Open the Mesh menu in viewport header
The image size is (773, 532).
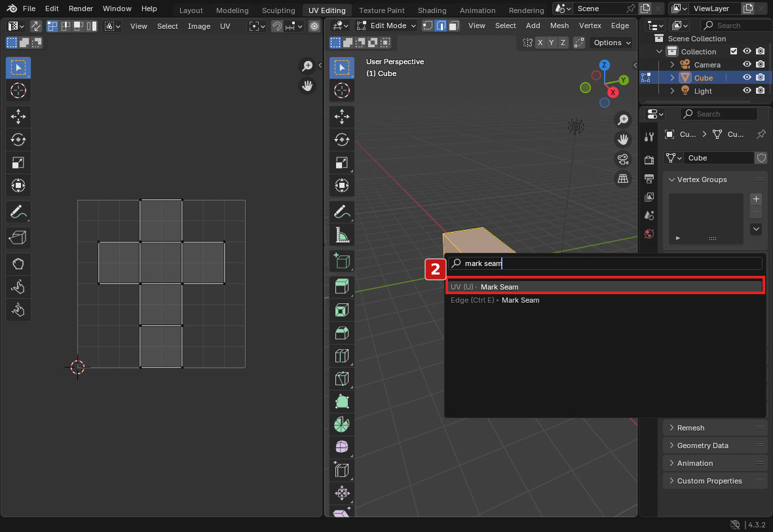pyautogui.click(x=559, y=26)
